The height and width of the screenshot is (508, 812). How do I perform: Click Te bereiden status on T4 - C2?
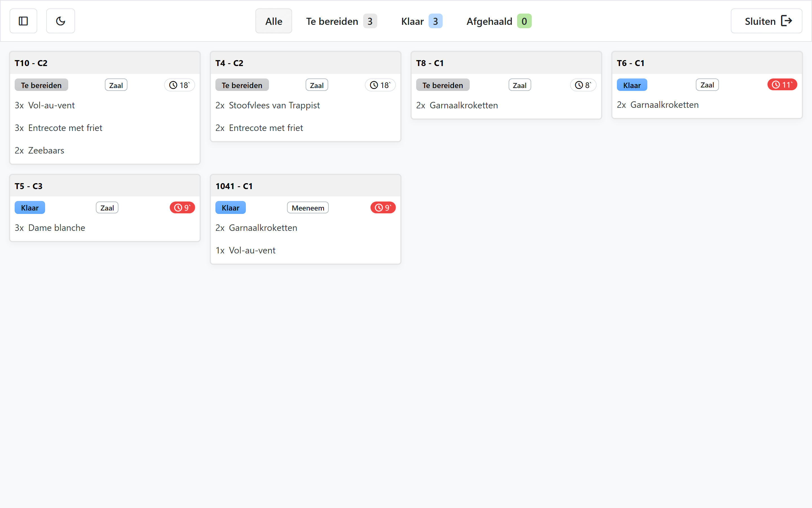coord(242,85)
